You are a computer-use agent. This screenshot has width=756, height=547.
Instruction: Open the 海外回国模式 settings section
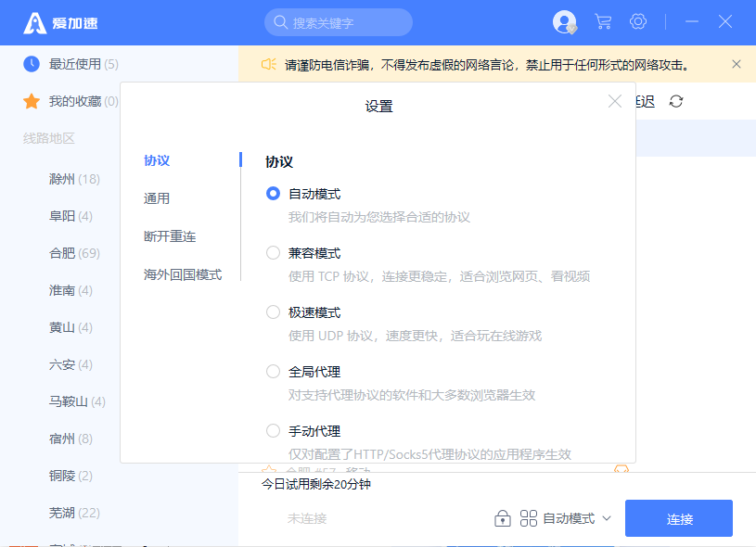tap(182, 273)
